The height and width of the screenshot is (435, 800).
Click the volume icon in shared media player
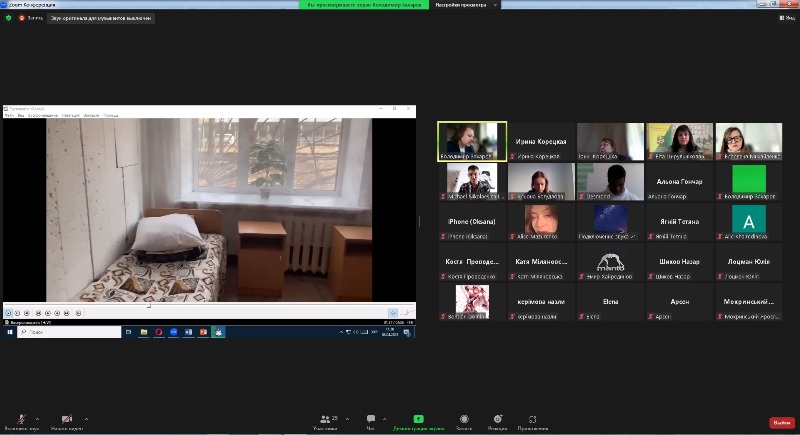pos(393,313)
